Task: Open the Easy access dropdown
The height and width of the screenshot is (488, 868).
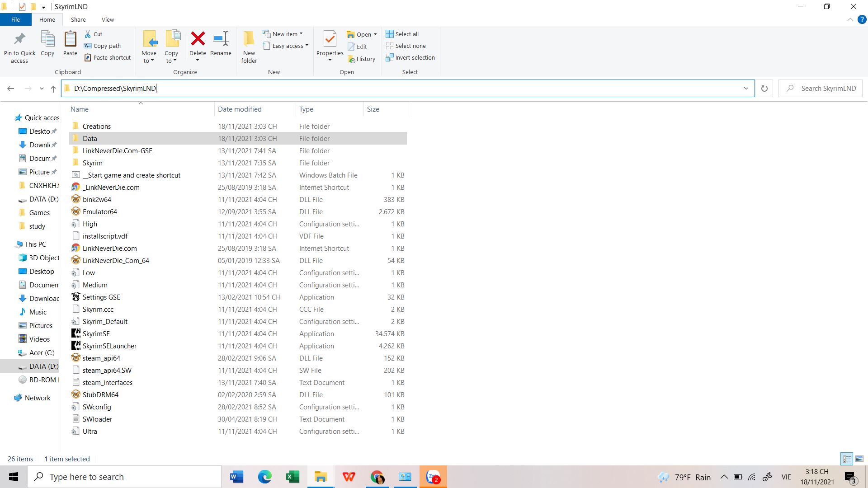Action: click(307, 46)
